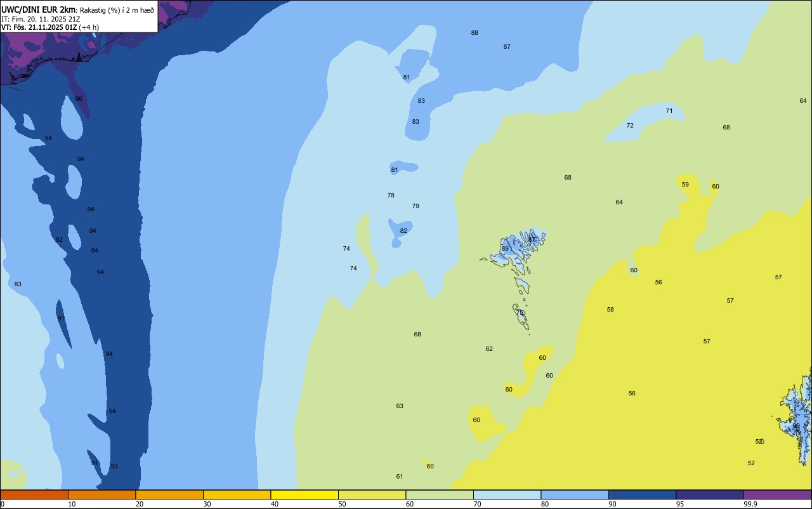Click the map value 71
The height and width of the screenshot is (509, 812).
[669, 111]
